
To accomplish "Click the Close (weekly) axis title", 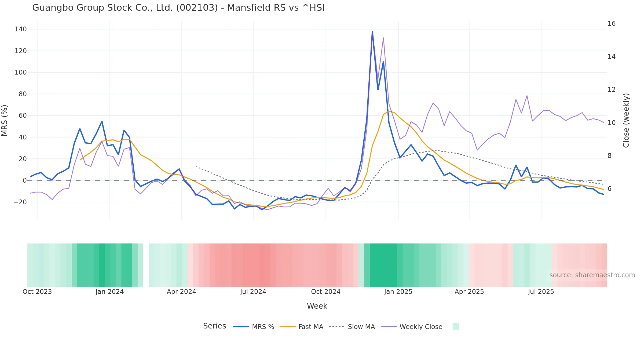I will pos(626,120).
